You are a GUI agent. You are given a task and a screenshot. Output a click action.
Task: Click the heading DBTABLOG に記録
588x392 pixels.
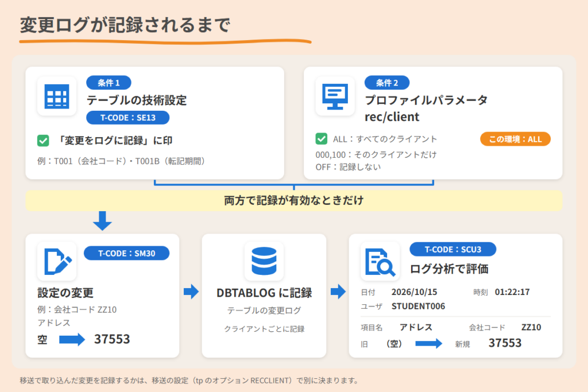coord(264,293)
